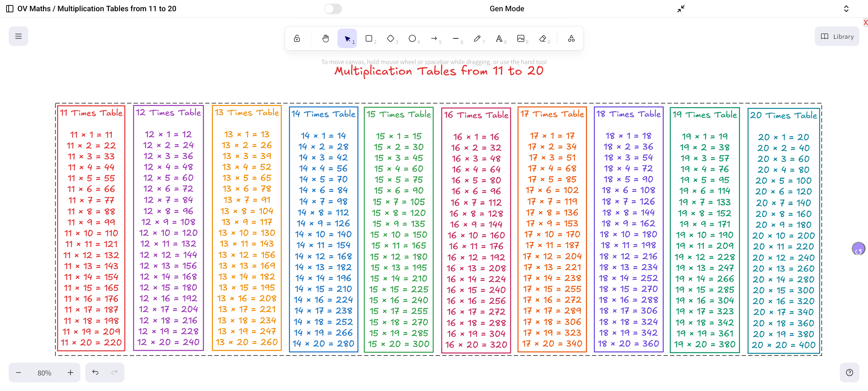
Task: Click the undo arrow button
Action: tap(95, 372)
